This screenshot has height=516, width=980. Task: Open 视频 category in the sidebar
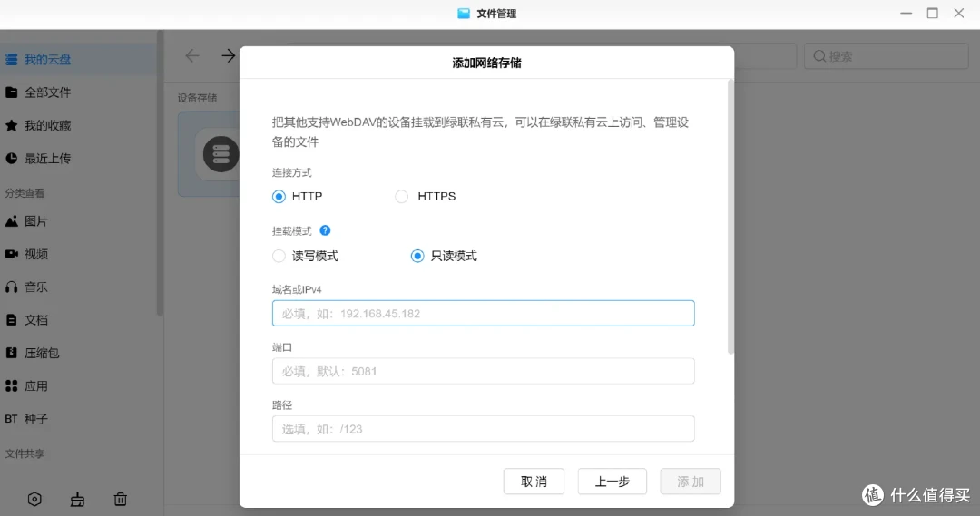click(x=78, y=254)
